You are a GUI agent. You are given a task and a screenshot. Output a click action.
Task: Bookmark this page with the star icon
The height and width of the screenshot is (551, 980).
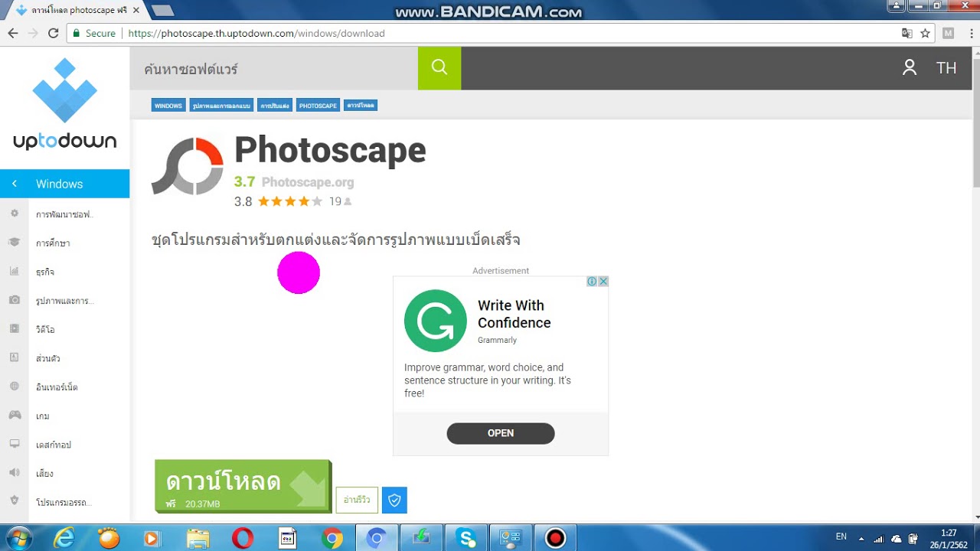(925, 33)
